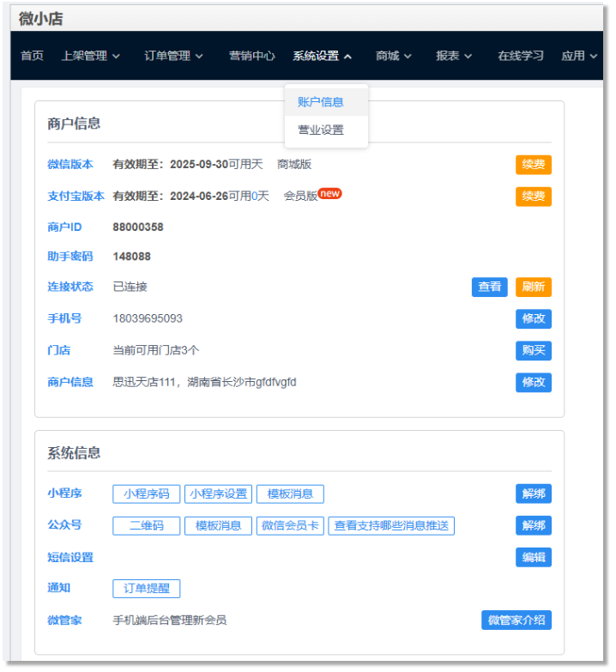Viewport: 616px width, 672px height.
Task: Click 修改 next to 手机号
Action: [x=534, y=319]
